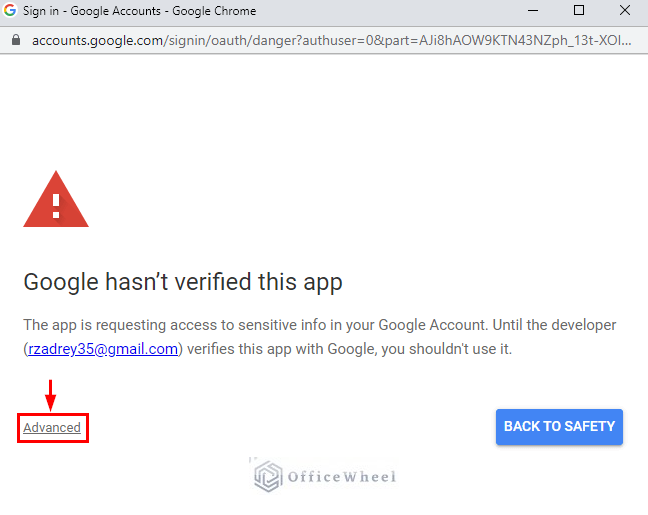Viewport: 648px width, 515px height.
Task: Click the OfficeWheel hexagon logo
Action: click(266, 476)
